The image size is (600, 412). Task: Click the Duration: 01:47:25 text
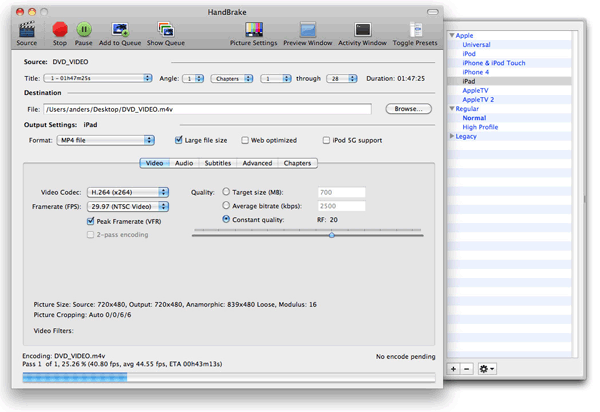pos(395,78)
